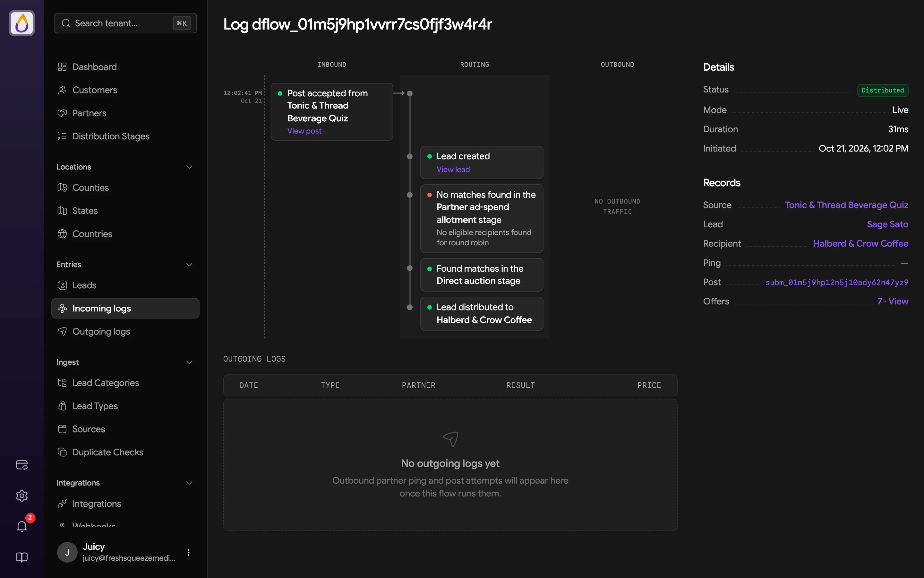Click the Customers people icon
Viewport: 924px width, 578px height.
coord(62,90)
